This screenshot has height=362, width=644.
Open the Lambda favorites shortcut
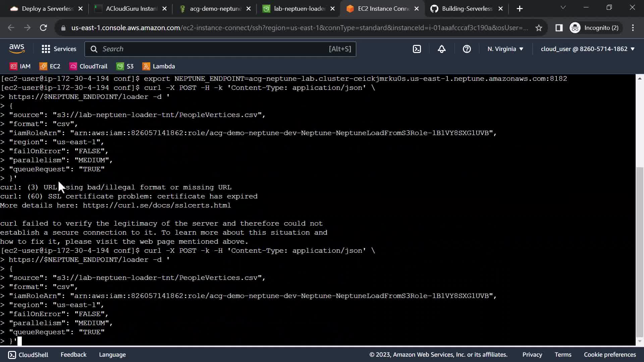coord(159,66)
